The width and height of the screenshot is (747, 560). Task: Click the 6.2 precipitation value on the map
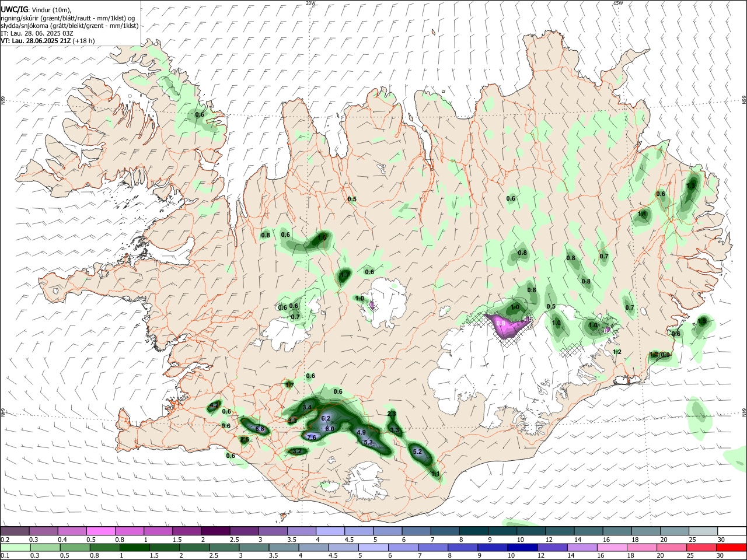pos(326,418)
